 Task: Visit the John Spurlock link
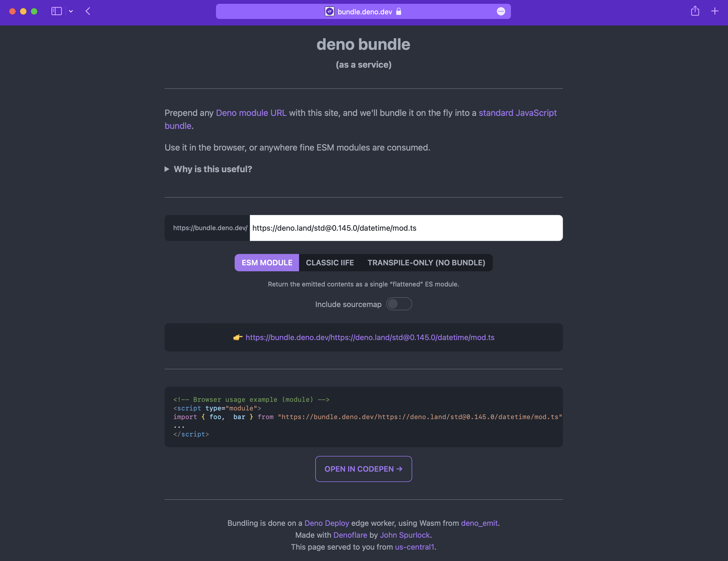405,535
